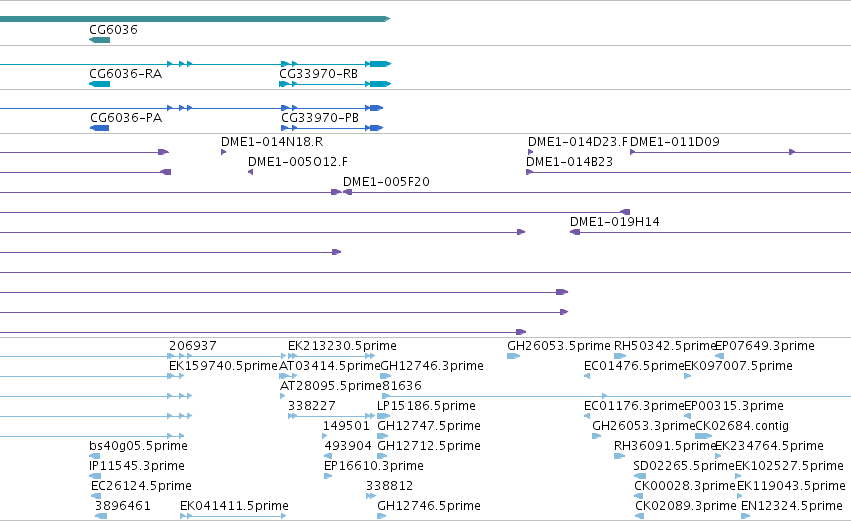Select the GH26053.3prime EST label

click(x=644, y=426)
